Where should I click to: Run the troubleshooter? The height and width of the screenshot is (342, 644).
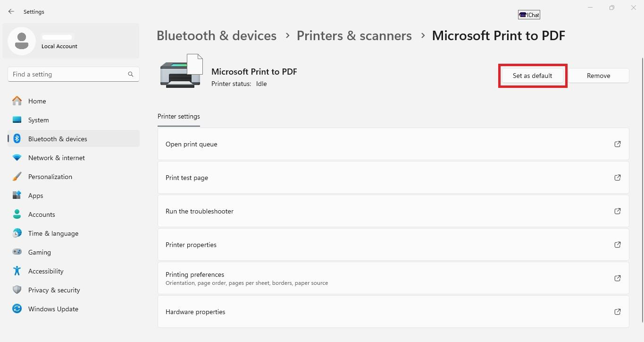coord(199,211)
